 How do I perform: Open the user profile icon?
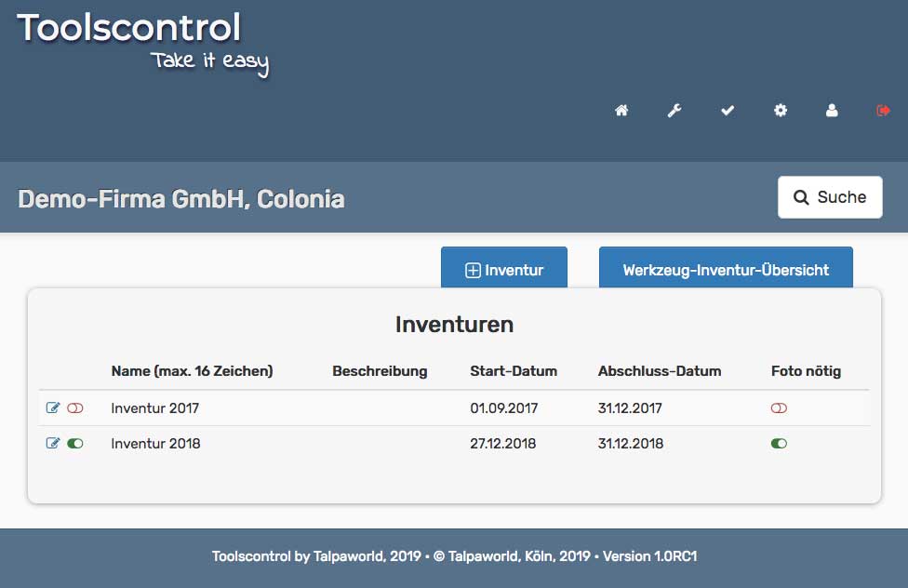(x=832, y=110)
